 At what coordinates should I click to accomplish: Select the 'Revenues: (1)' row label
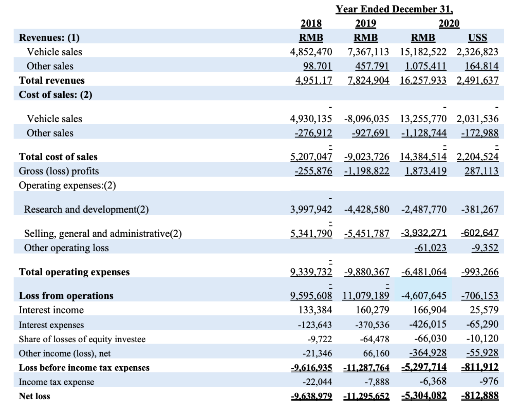(49, 38)
